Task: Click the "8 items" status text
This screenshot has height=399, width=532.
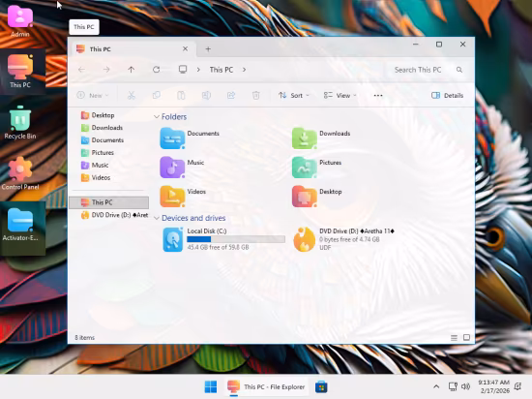Action: click(84, 338)
